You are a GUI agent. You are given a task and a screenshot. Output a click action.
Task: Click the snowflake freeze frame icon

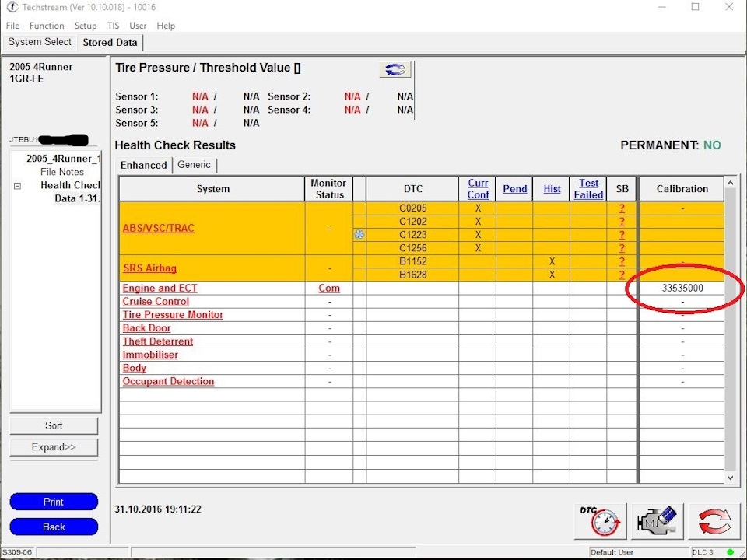click(359, 234)
